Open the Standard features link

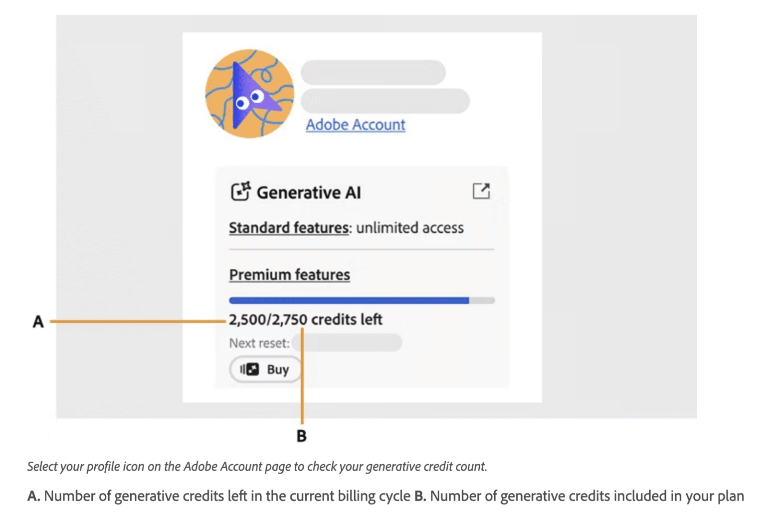(x=288, y=228)
